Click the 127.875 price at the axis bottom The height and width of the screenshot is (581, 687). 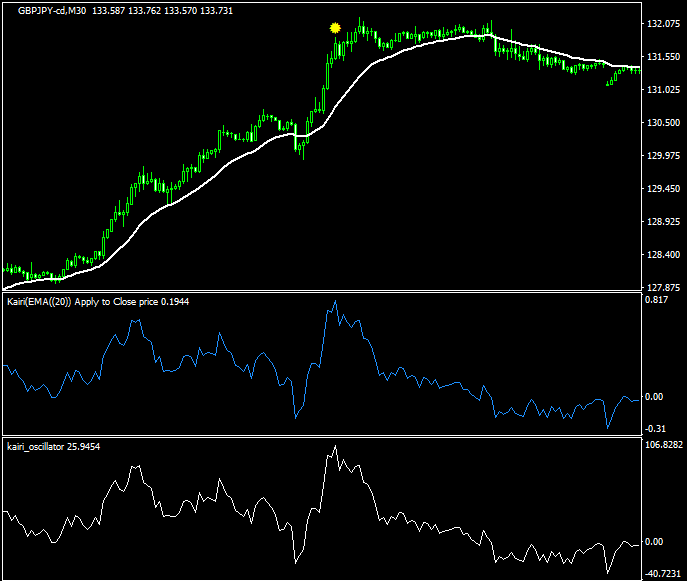point(661,287)
